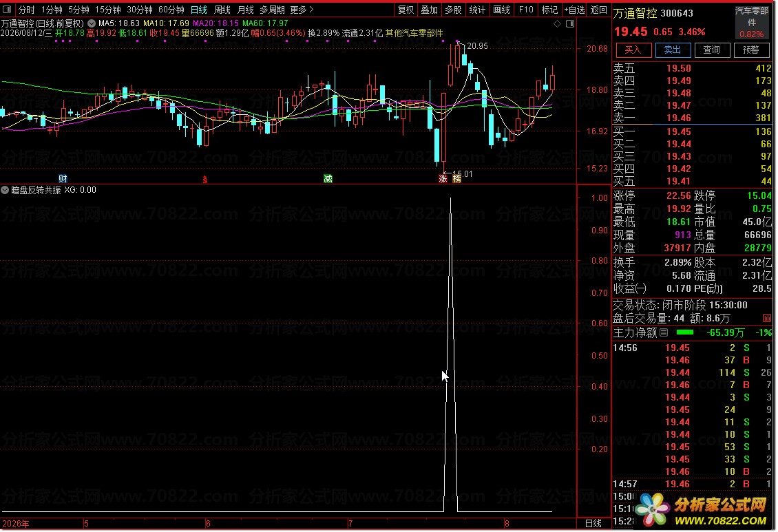Switch to 月线 monthly chart
The height and width of the screenshot is (532, 778).
click(x=246, y=10)
